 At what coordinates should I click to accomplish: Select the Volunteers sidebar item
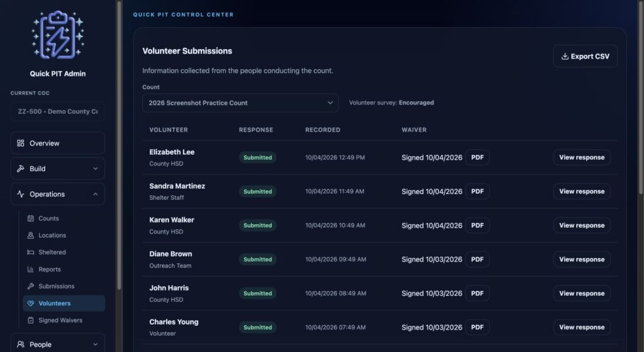click(x=64, y=303)
